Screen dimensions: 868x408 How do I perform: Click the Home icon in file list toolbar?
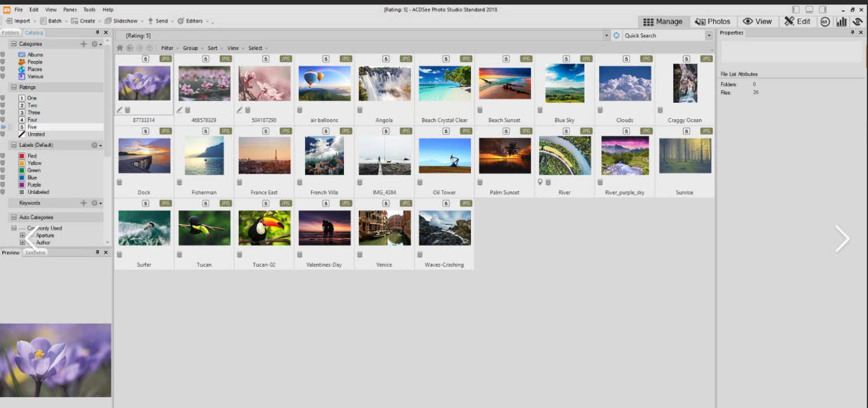(x=120, y=48)
